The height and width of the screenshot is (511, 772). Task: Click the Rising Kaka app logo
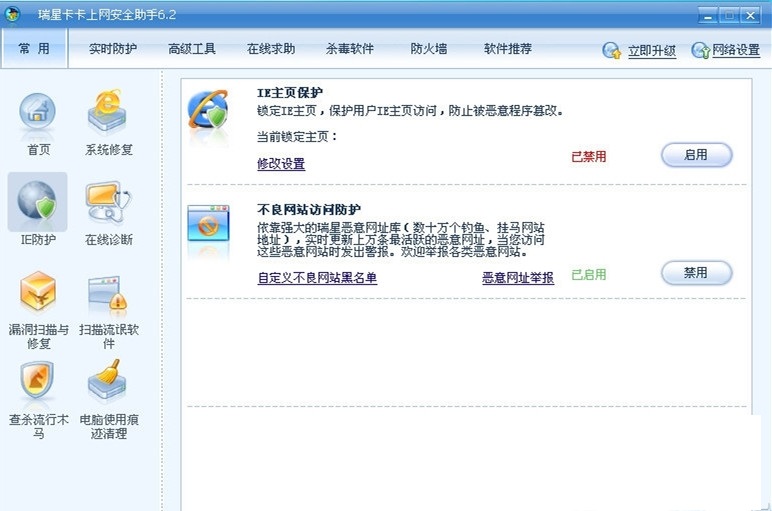coord(12,14)
